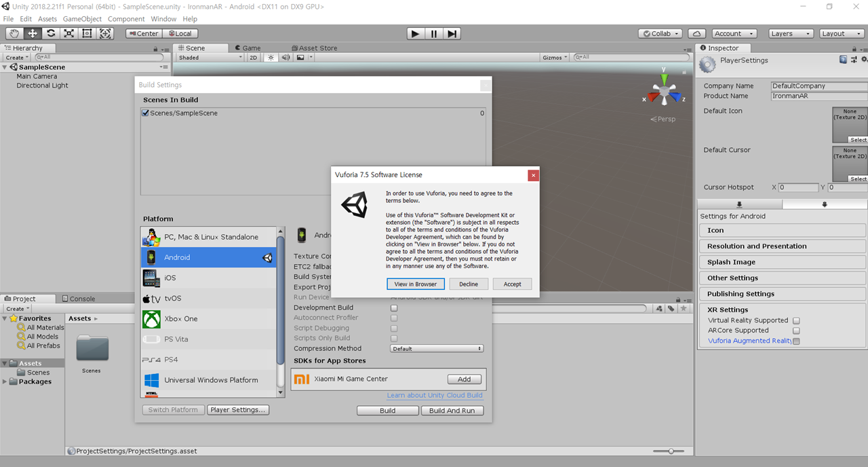The height and width of the screenshot is (467, 868).
Task: Toggle Script Debugging checkbox
Action: [x=394, y=329]
